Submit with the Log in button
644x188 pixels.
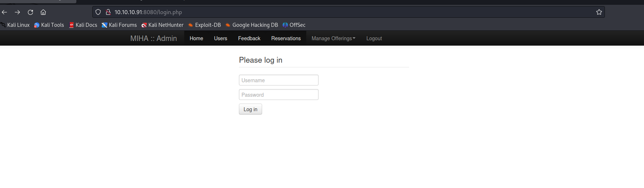click(x=251, y=109)
